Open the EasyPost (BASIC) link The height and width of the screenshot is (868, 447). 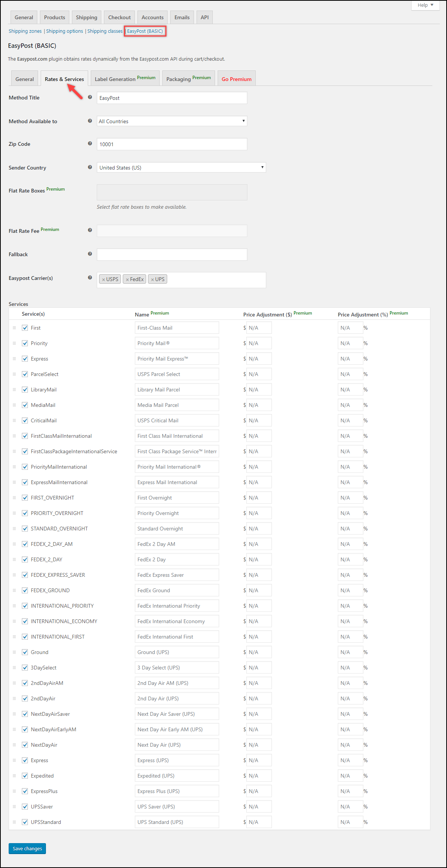(145, 31)
